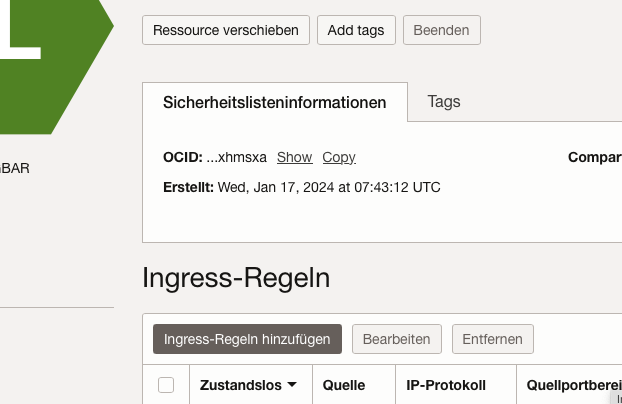Select the IP-Protokoll column header
622x404 pixels.
pos(446,385)
